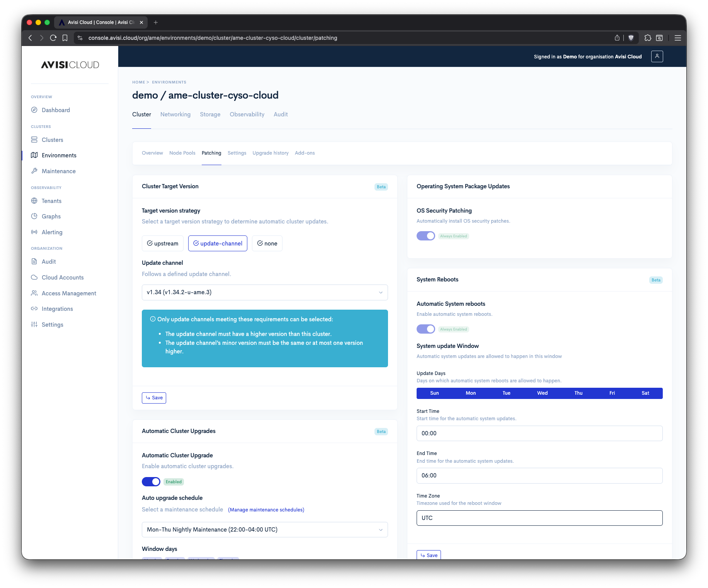Open the Time Zone selector showing UTC
This screenshot has height=588, width=708.
click(539, 518)
